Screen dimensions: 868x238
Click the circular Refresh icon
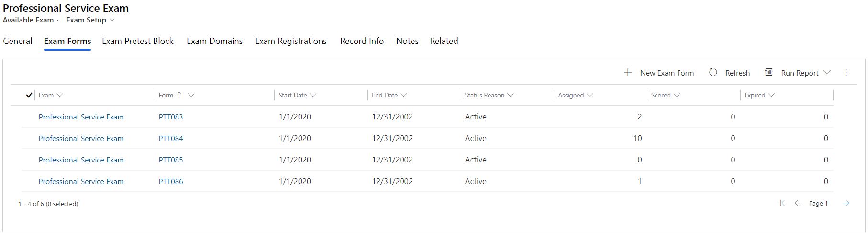click(x=713, y=73)
